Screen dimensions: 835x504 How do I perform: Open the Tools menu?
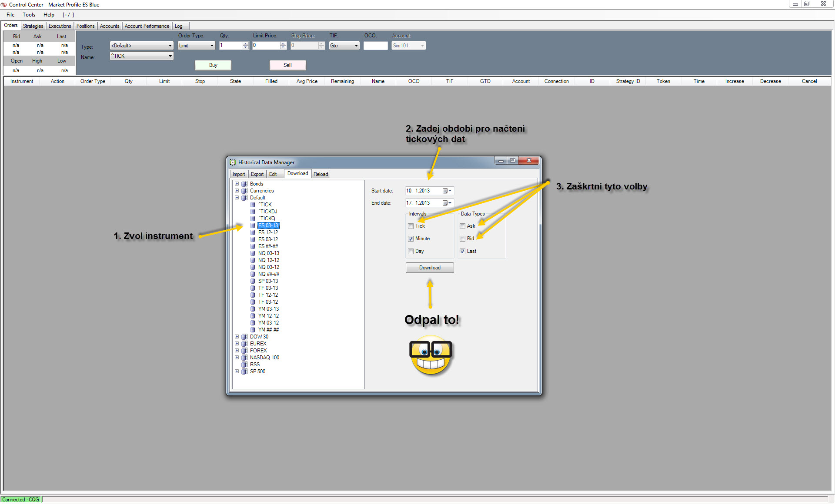coord(29,15)
